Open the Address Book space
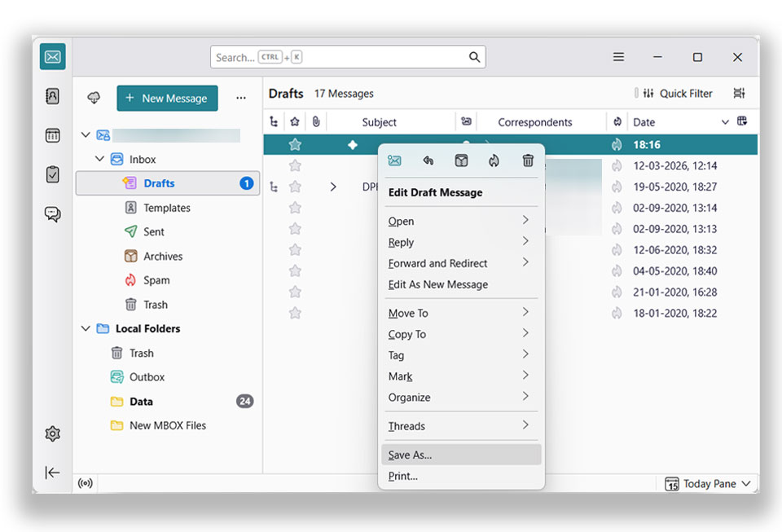The image size is (782, 532). coord(52,96)
